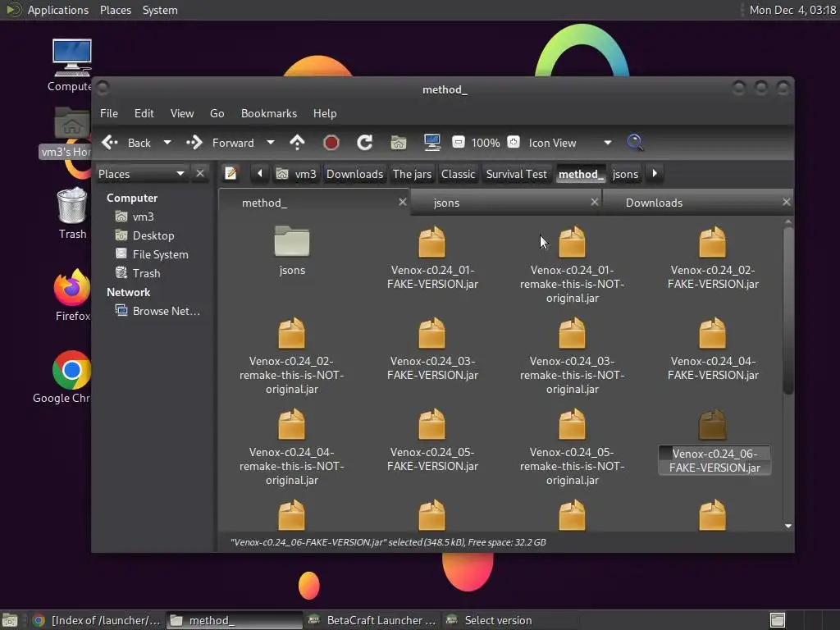The height and width of the screenshot is (630, 840).
Task: Select the jsons folder in file view
Action: (292, 250)
